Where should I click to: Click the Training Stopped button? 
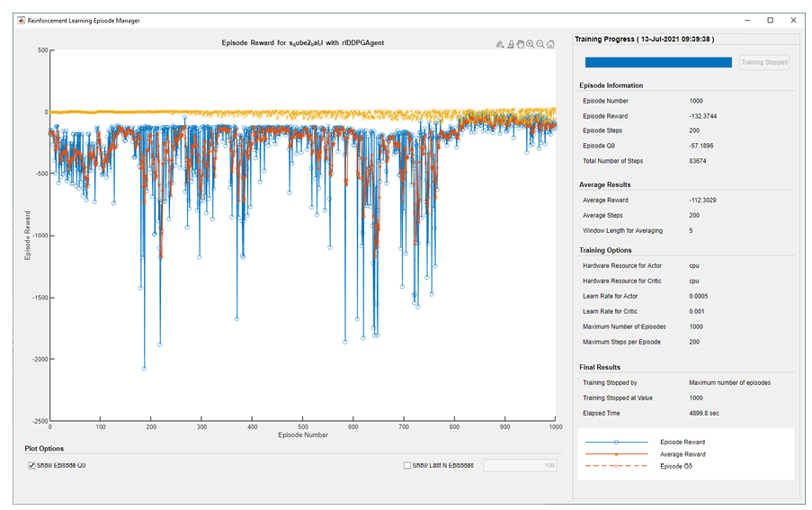(763, 62)
